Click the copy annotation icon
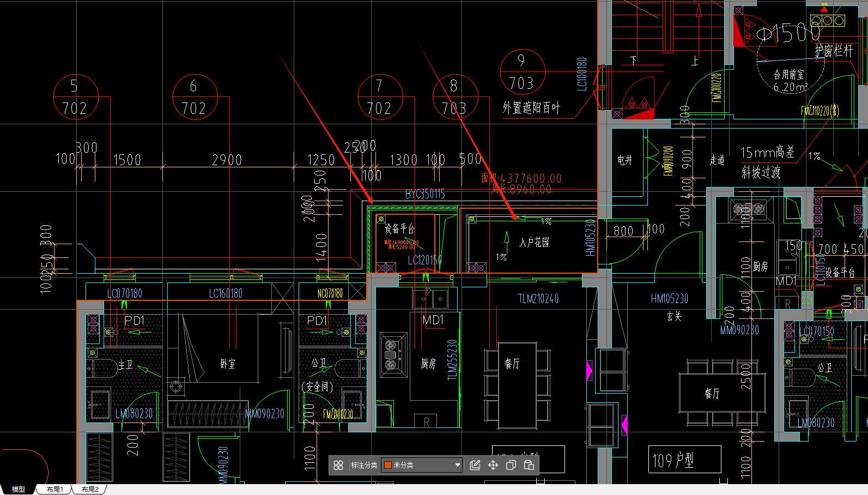Screen dimensions: 868x495 511,465
